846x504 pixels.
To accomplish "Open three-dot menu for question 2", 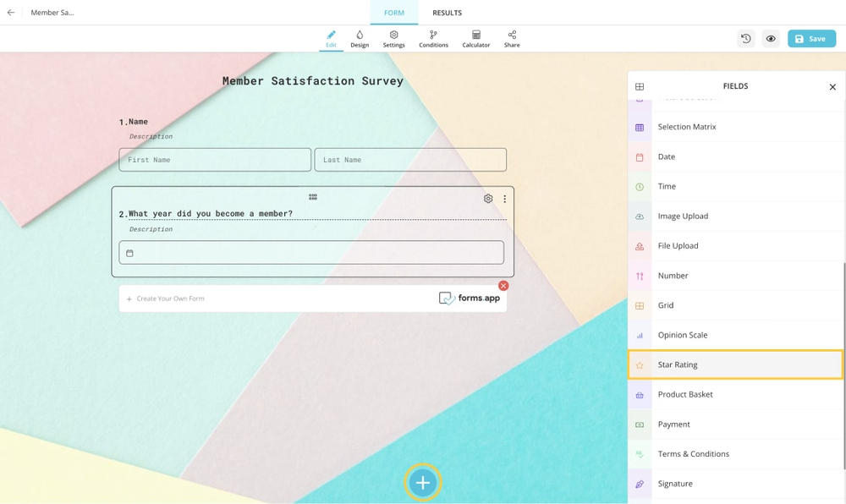I will (505, 199).
